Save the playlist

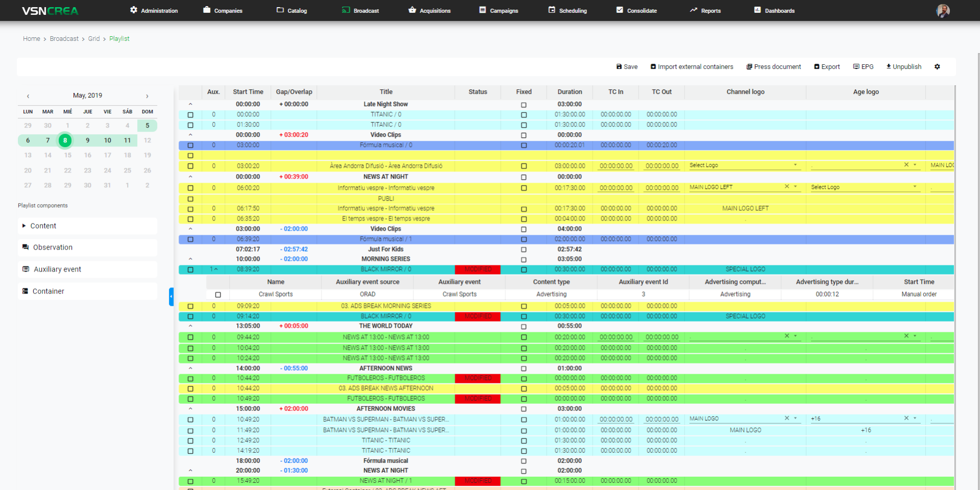point(627,67)
